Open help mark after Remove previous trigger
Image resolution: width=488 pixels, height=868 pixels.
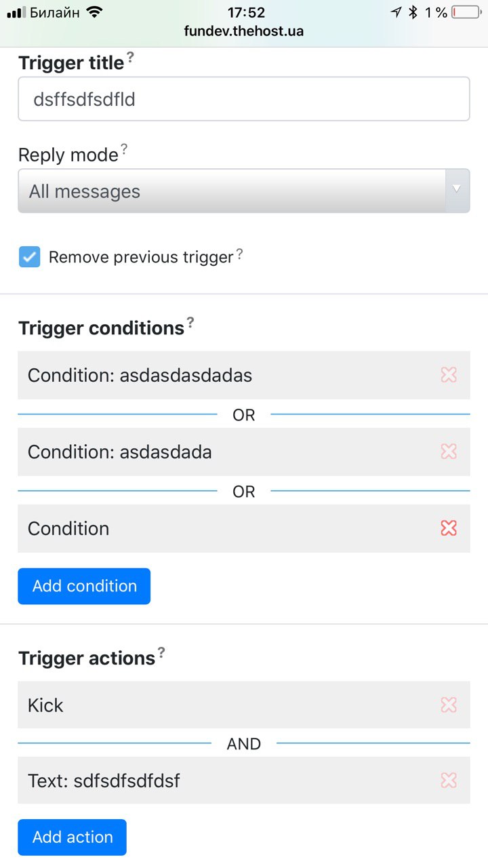click(239, 254)
